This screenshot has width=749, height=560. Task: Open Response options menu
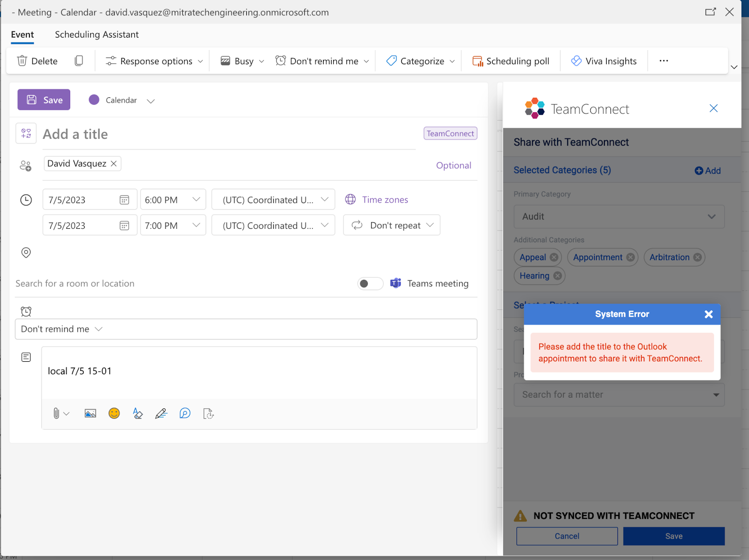154,61
